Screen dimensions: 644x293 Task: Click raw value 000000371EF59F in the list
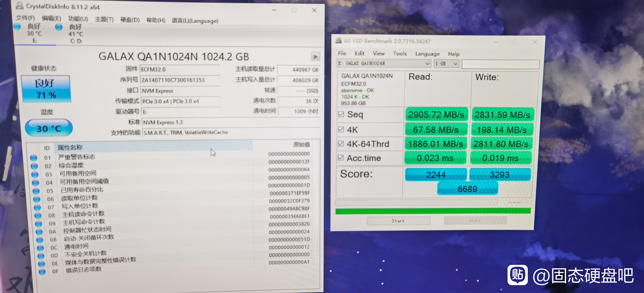(x=289, y=193)
